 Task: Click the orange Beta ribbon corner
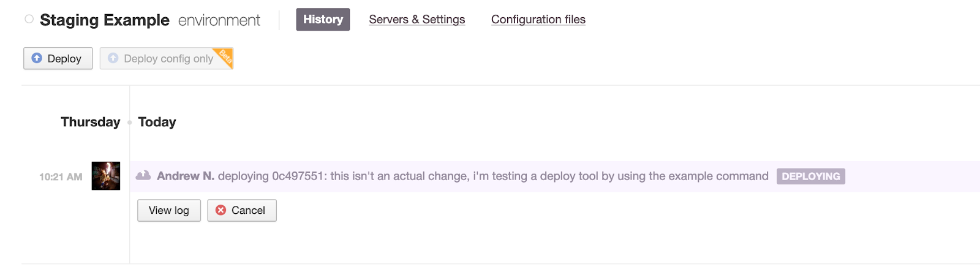tap(225, 56)
